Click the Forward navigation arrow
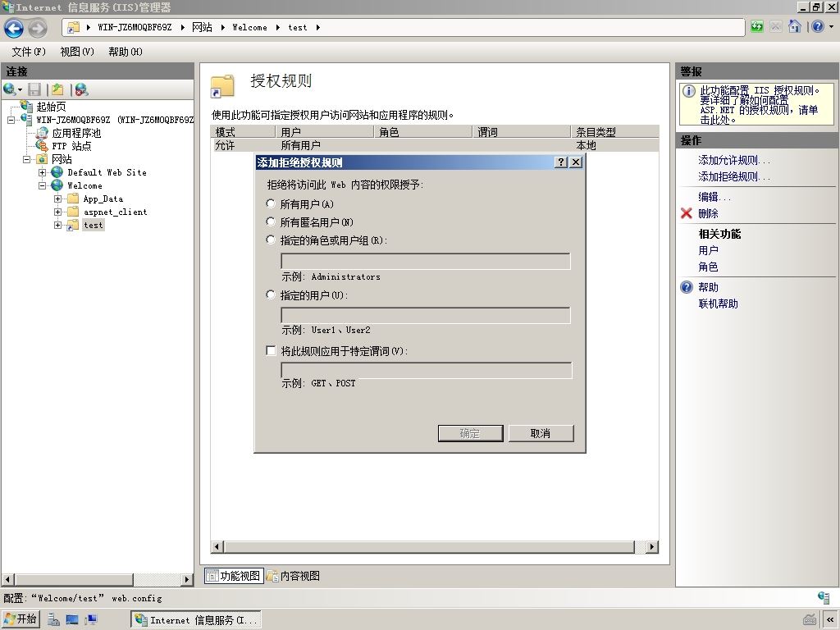The height and width of the screenshot is (630, 840). [38, 28]
